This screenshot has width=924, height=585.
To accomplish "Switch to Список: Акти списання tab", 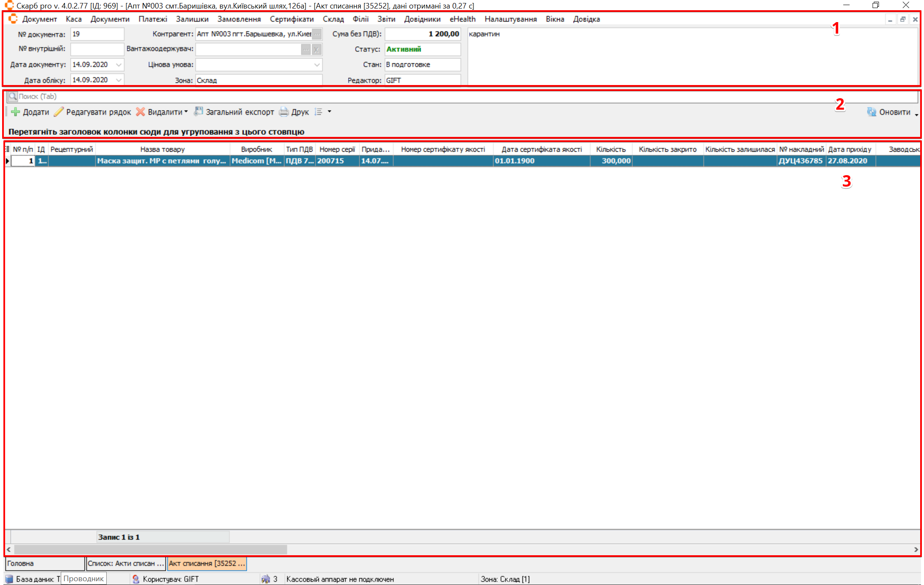I will [x=125, y=563].
